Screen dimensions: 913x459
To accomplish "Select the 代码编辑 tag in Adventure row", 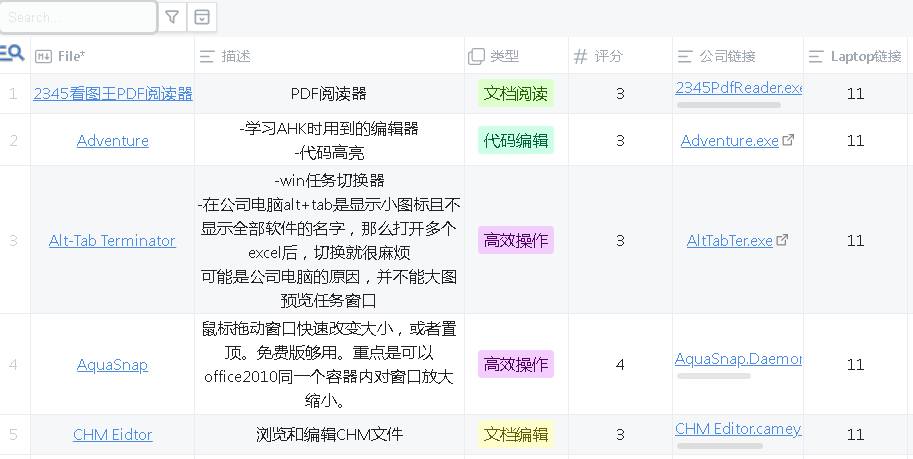I will [x=516, y=140].
